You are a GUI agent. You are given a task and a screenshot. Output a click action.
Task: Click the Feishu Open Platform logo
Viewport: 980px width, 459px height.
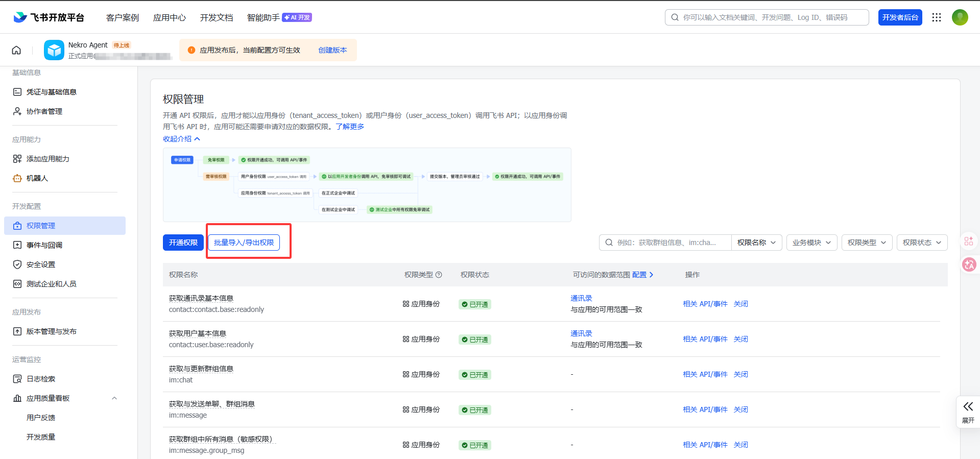coord(49,17)
